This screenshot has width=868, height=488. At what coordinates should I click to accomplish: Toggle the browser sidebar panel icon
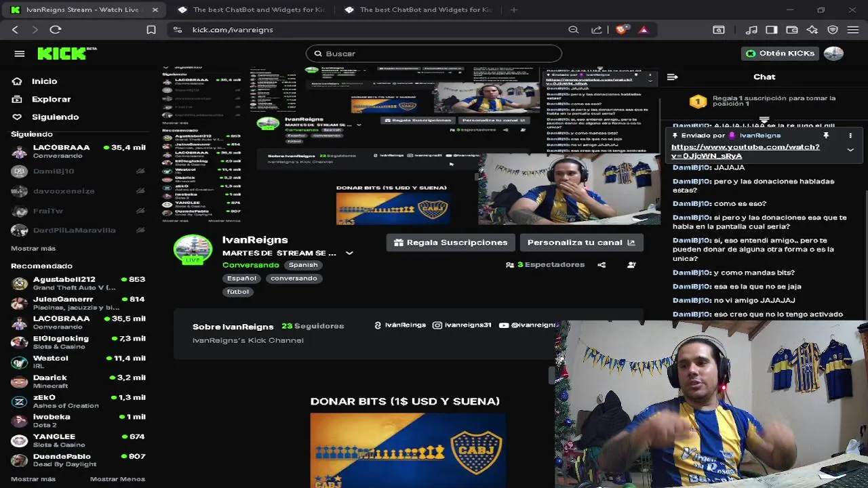(x=772, y=30)
